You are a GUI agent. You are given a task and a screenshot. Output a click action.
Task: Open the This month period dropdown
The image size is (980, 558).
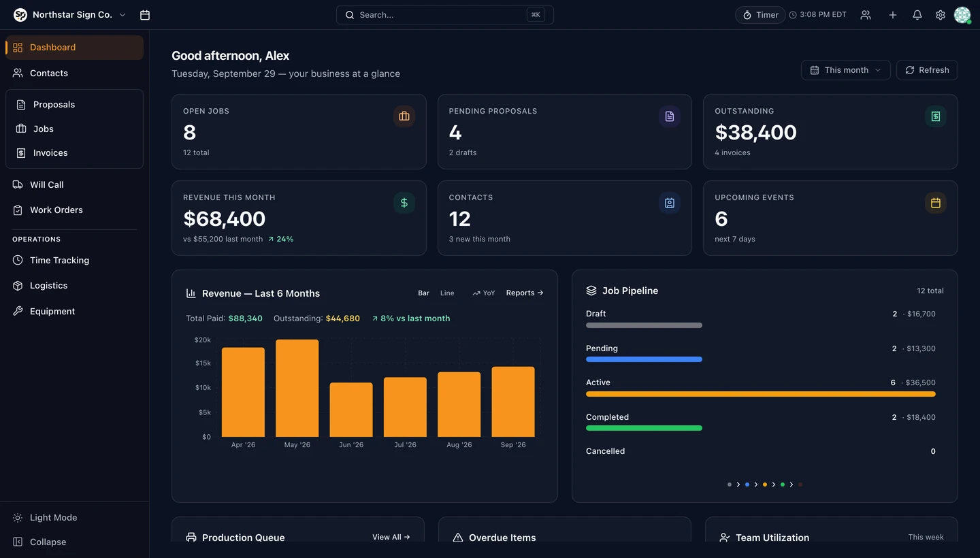846,70
